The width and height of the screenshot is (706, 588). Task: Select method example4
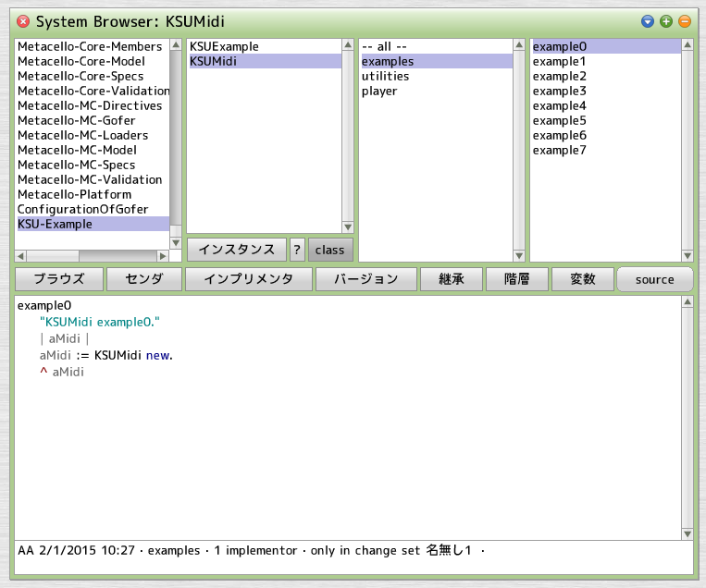pos(606,105)
